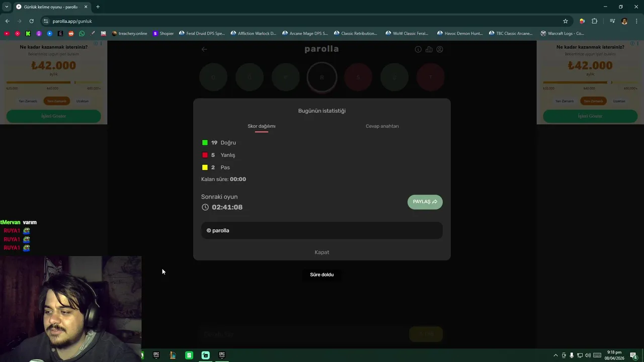The height and width of the screenshot is (362, 644).
Task: Open the first Epic Games taskbar icon
Action: pos(156,355)
